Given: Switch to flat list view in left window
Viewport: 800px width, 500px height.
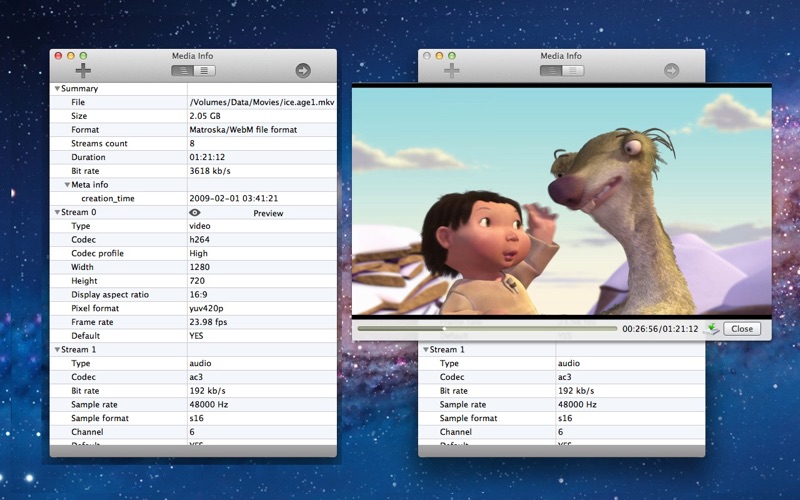Looking at the screenshot, I should pyautogui.click(x=205, y=71).
